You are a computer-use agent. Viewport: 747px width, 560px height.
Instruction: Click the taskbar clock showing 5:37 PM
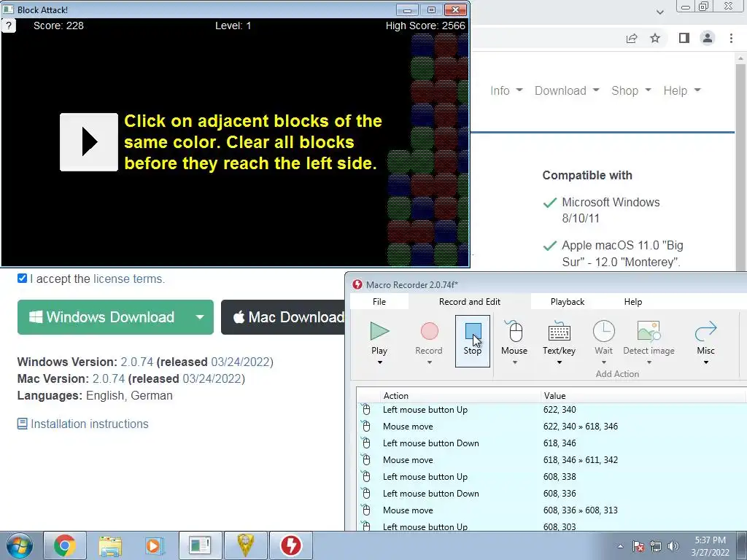[x=710, y=546]
